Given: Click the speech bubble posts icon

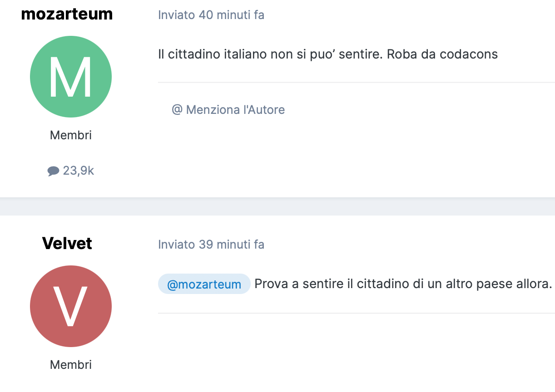Looking at the screenshot, I should pyautogui.click(x=53, y=171).
